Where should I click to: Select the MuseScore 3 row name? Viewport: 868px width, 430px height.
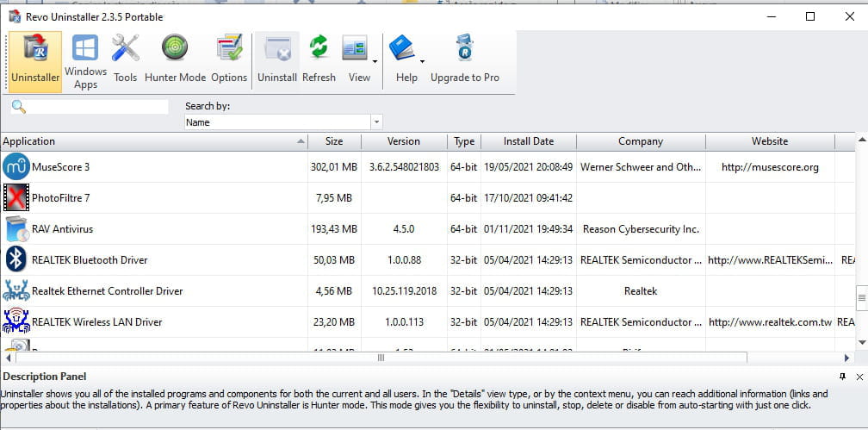tap(61, 167)
